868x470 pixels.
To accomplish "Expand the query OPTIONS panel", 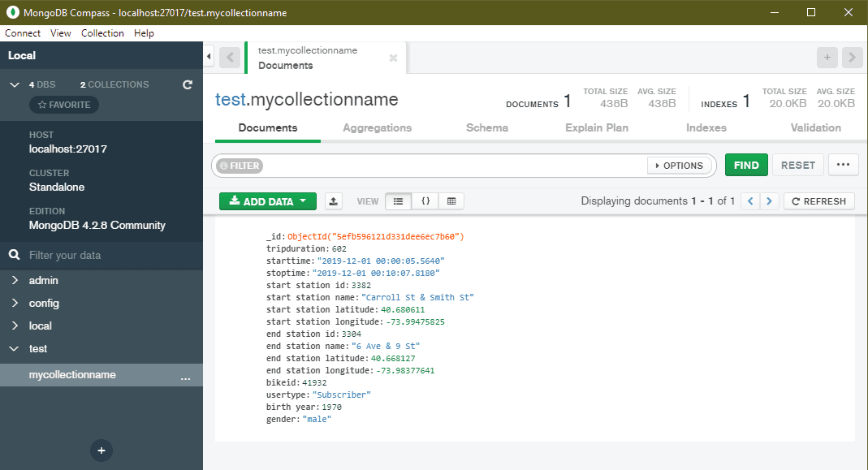I will click(x=680, y=165).
